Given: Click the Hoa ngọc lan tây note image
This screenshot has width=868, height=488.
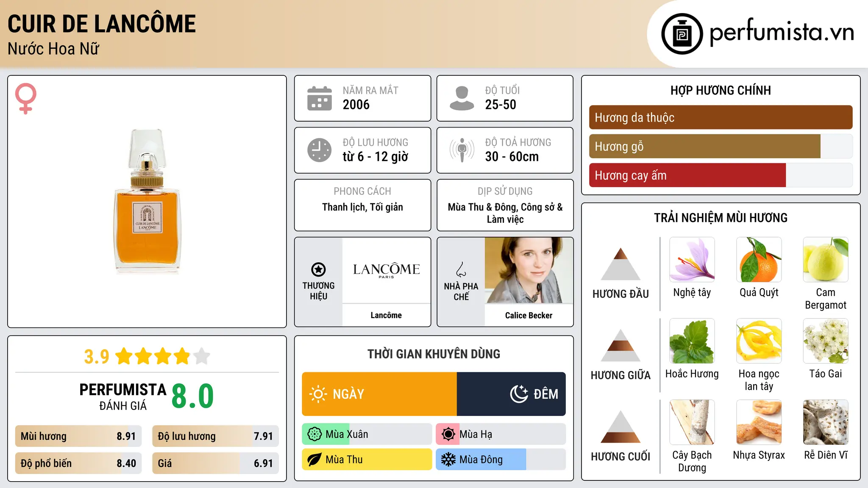Looking at the screenshot, I should pos(759,341).
